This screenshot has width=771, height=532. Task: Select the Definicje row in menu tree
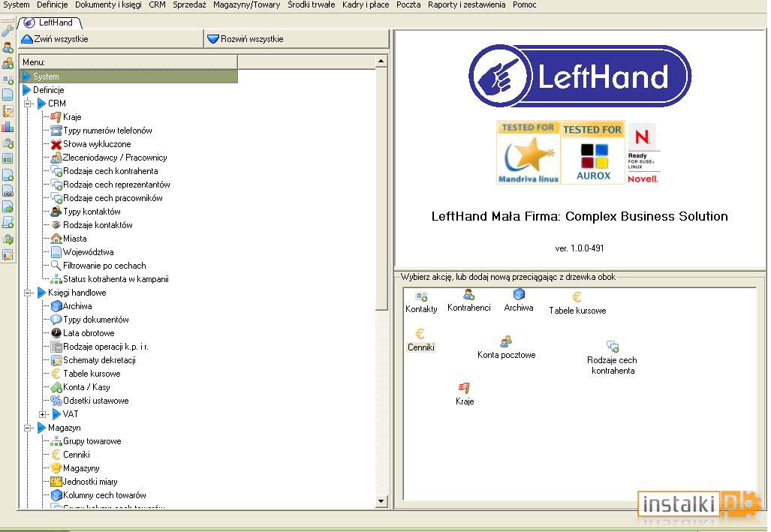(48, 90)
